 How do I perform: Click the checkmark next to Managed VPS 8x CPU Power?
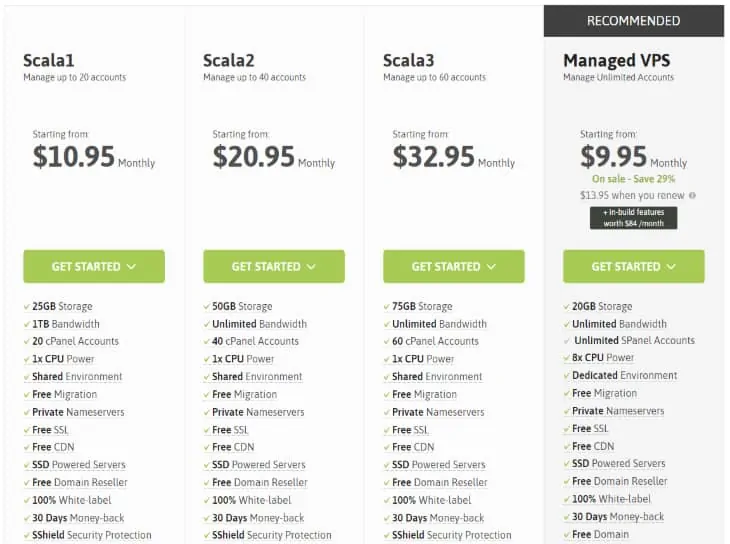pos(567,358)
